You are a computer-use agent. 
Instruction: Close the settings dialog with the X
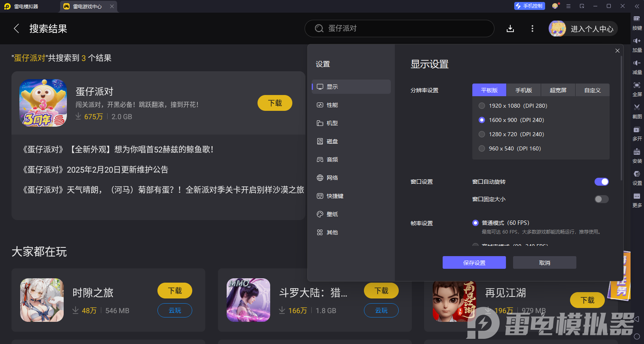(617, 51)
